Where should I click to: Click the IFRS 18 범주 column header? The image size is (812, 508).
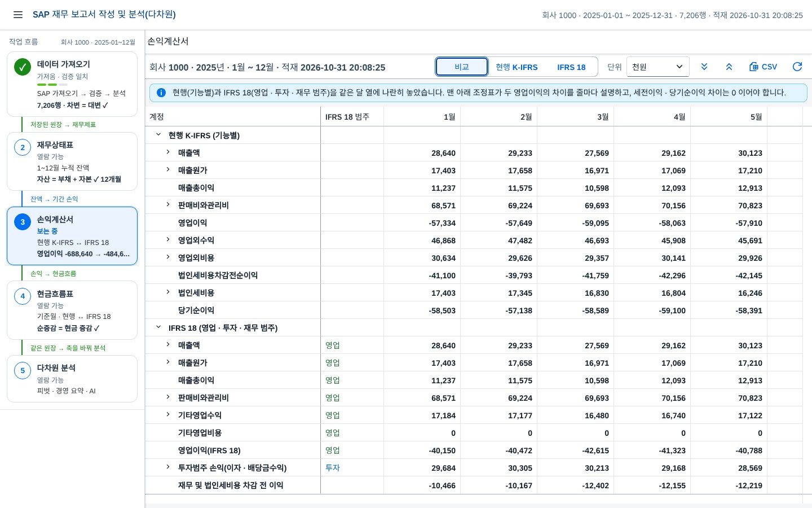tap(352, 117)
